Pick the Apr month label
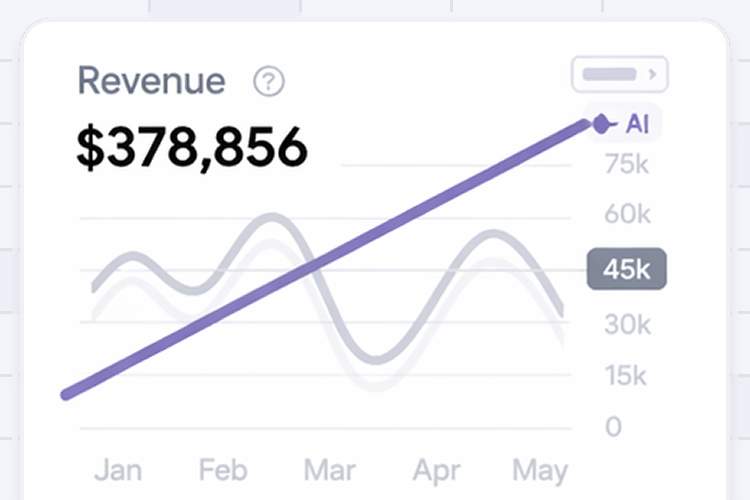Image resolution: width=750 pixels, height=500 pixels. coord(436,469)
